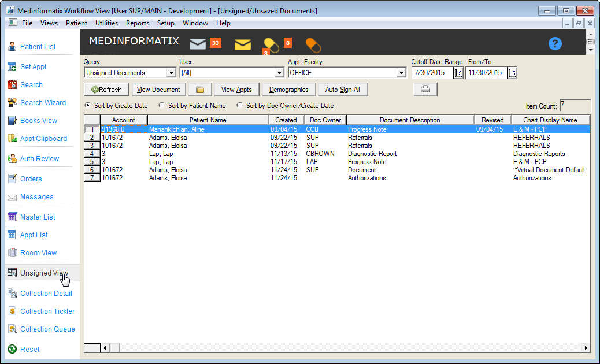The image size is (600, 364).
Task: Open the Unsigned View sidebar link
Action: click(44, 273)
